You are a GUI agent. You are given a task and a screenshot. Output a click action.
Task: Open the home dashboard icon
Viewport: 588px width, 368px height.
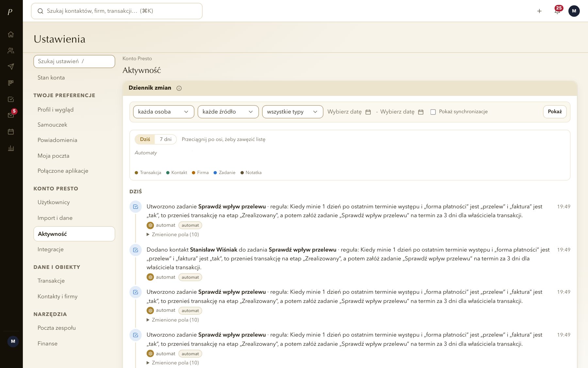(11, 34)
